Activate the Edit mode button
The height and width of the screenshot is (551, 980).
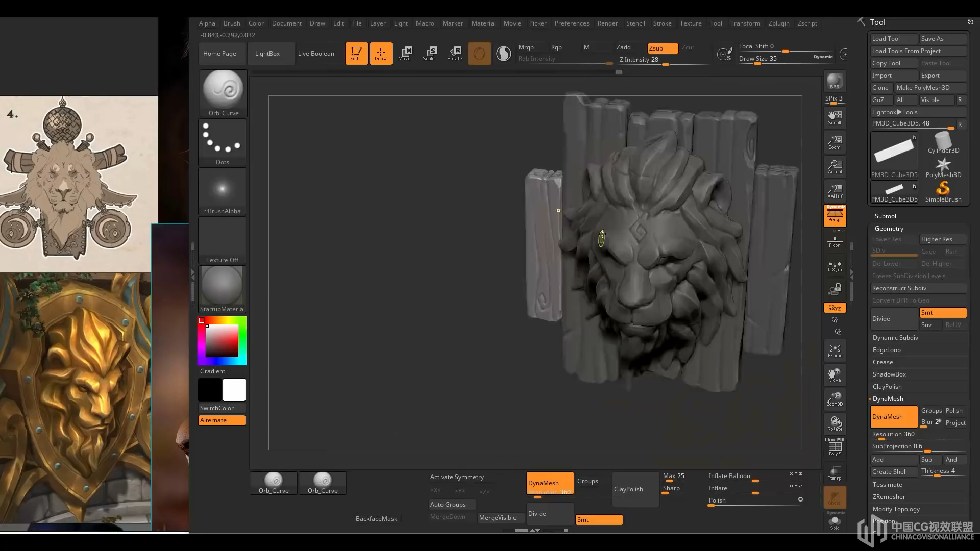(356, 53)
